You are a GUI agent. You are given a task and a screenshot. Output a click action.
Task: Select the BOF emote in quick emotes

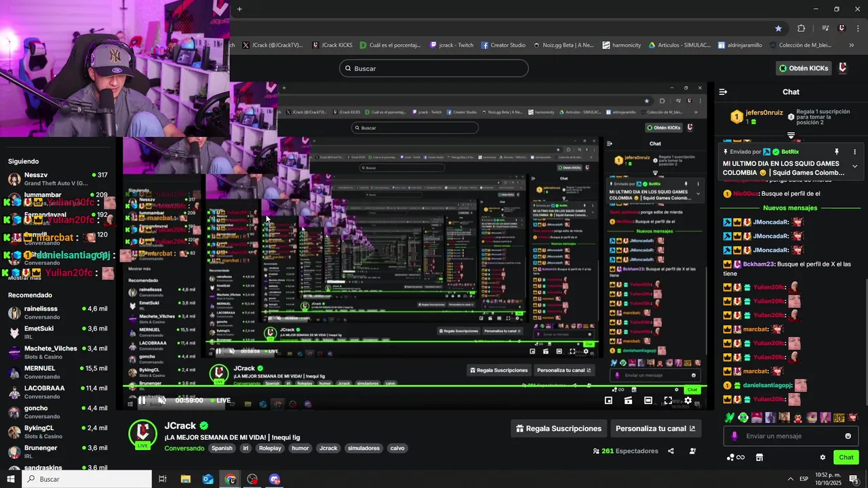coord(839,418)
